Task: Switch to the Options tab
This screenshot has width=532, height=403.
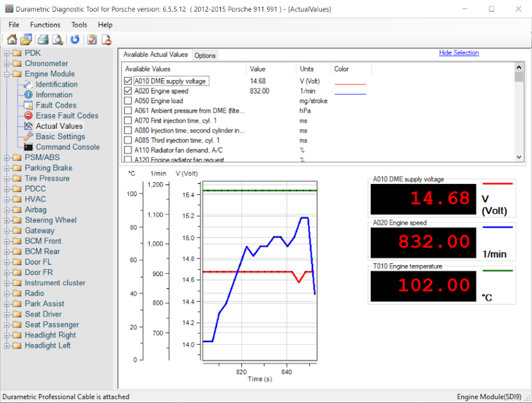Action: point(205,55)
